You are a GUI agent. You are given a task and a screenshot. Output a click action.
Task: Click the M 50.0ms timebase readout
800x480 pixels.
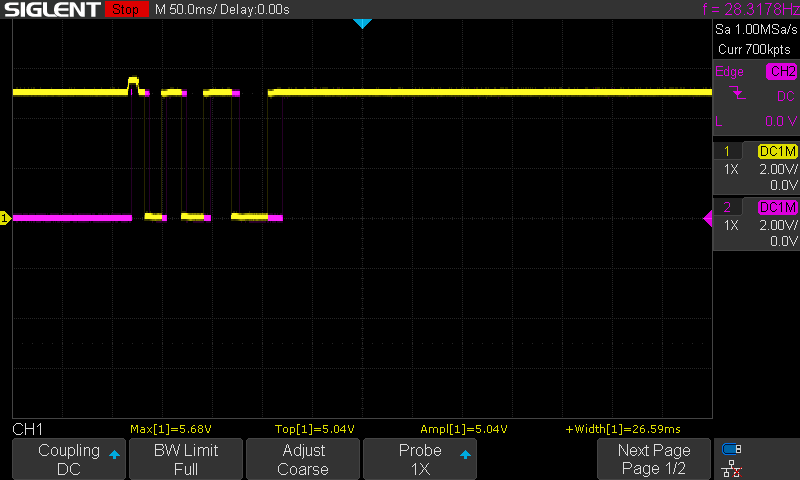[x=185, y=9]
